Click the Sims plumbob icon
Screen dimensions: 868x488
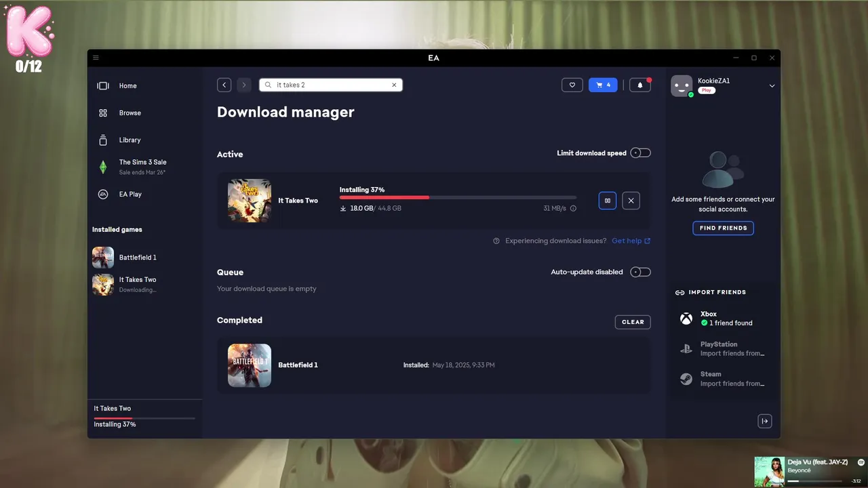pos(103,167)
